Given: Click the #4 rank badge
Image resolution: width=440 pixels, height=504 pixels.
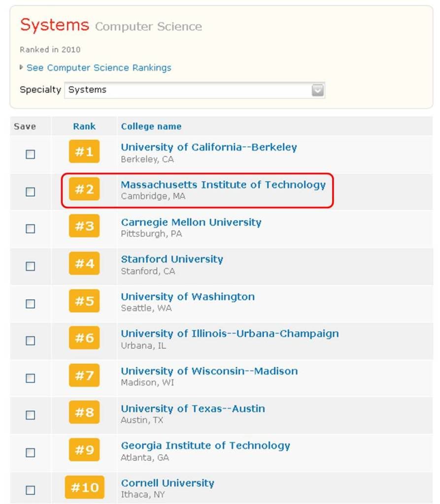Looking at the screenshot, I should pyautogui.click(x=84, y=263).
